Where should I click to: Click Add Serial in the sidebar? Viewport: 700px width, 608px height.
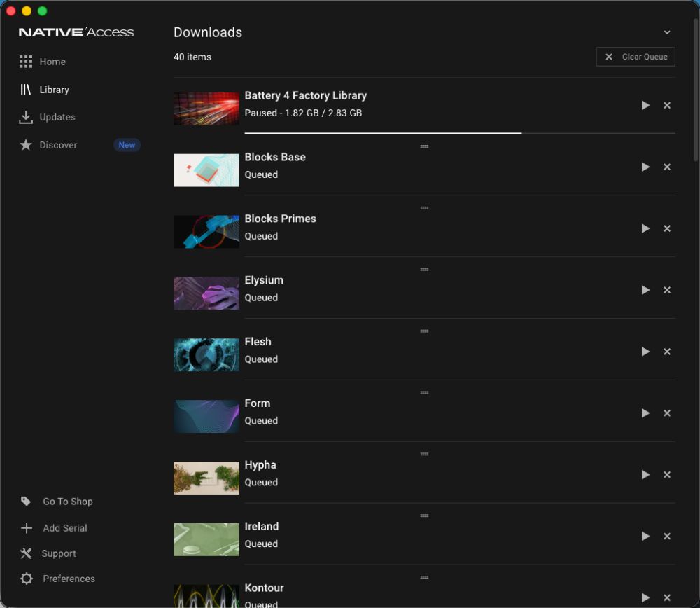tap(64, 528)
